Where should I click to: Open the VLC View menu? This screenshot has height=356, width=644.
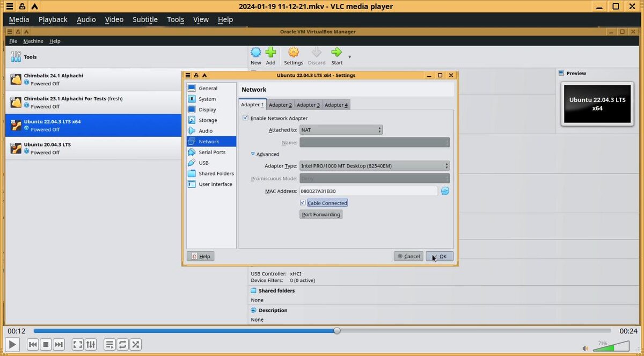click(201, 19)
